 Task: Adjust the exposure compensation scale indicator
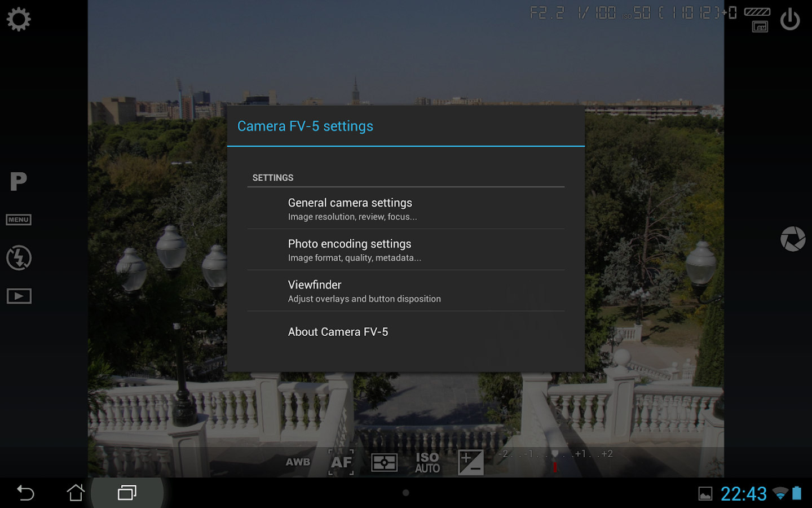click(555, 460)
